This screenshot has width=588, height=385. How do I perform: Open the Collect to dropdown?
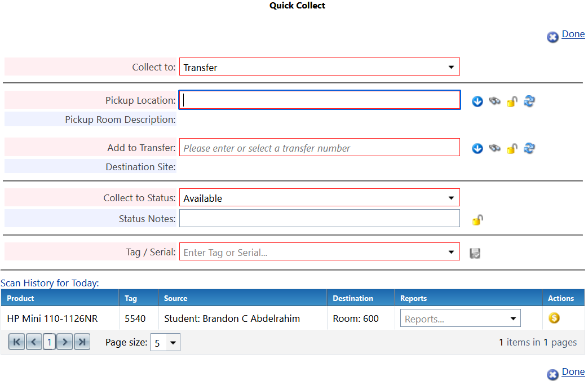(x=320, y=67)
